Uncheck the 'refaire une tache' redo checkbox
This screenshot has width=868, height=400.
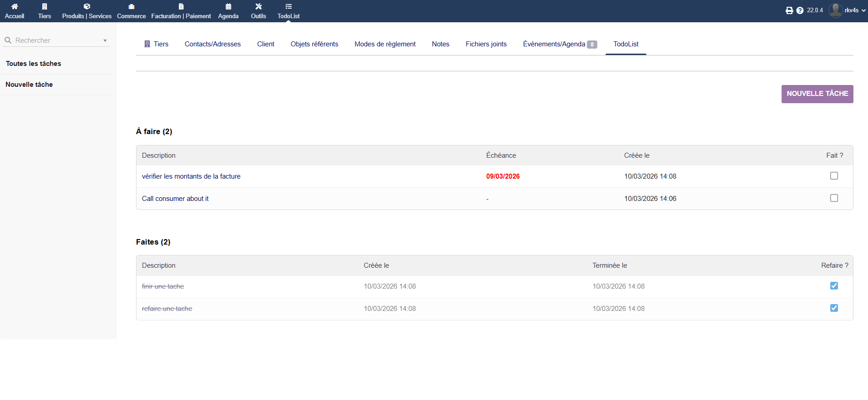834,308
